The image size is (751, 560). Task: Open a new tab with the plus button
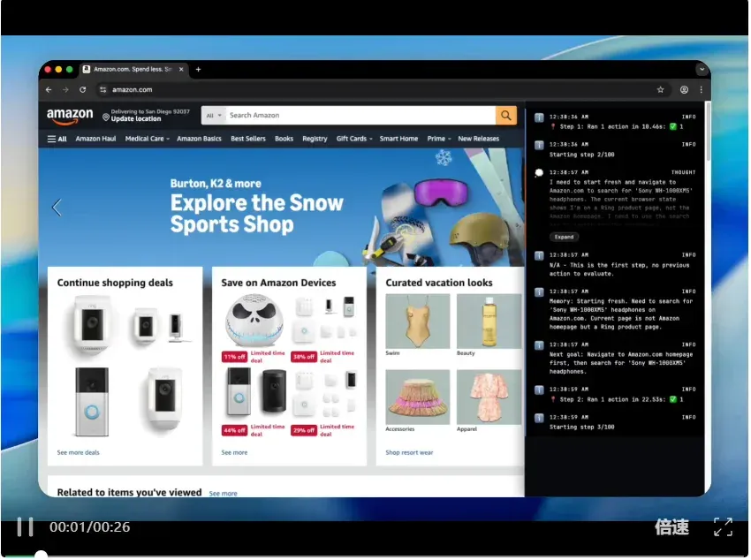[198, 70]
